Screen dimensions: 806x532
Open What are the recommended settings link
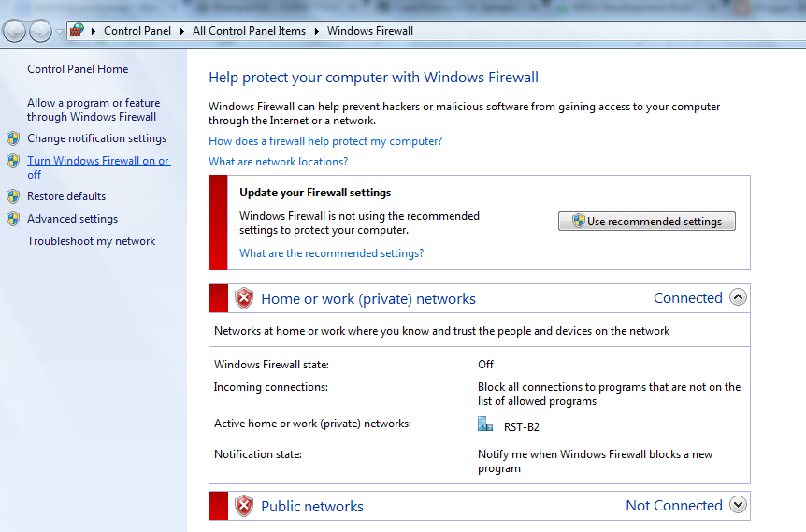[332, 252]
